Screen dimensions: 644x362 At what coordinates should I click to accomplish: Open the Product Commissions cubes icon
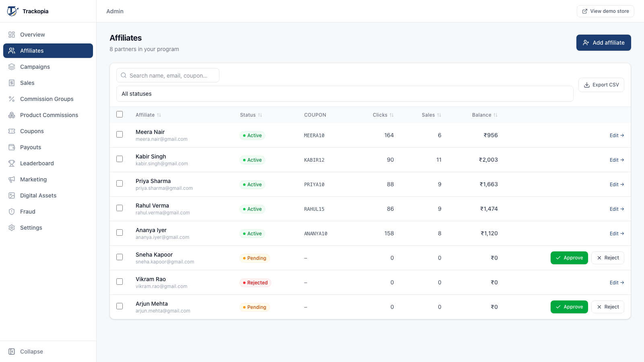[12, 115]
